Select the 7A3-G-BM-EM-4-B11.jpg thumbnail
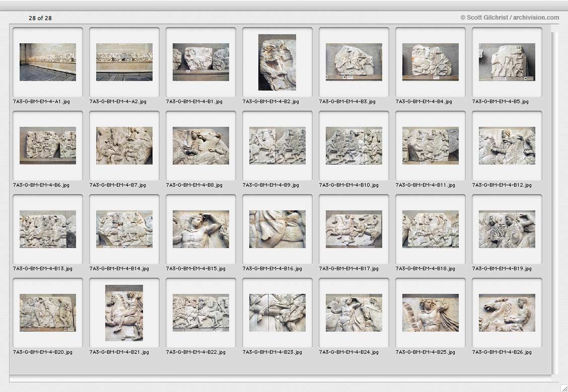 (431, 145)
